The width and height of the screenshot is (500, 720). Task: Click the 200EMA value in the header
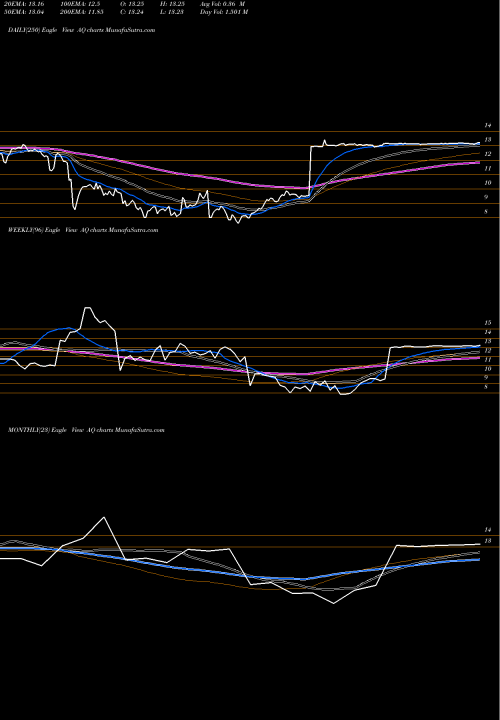(x=82, y=12)
